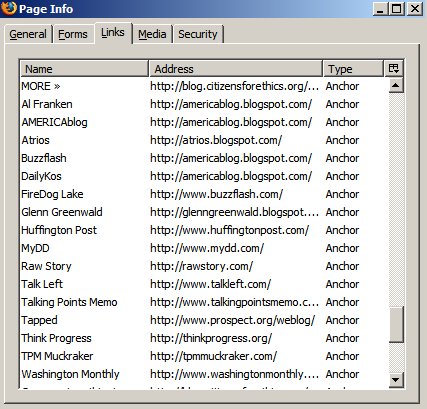Close the Page Info window
The width and height of the screenshot is (427, 409).
pyautogui.click(x=415, y=9)
